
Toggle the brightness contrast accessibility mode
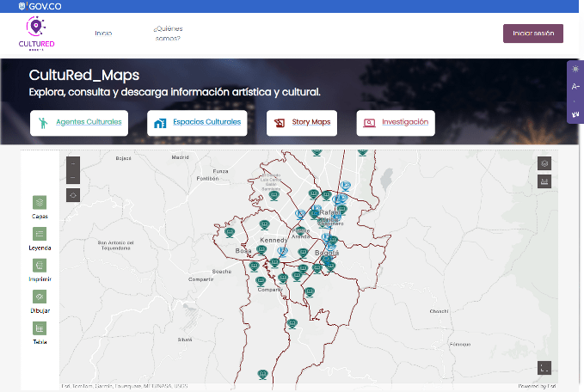pos(575,69)
